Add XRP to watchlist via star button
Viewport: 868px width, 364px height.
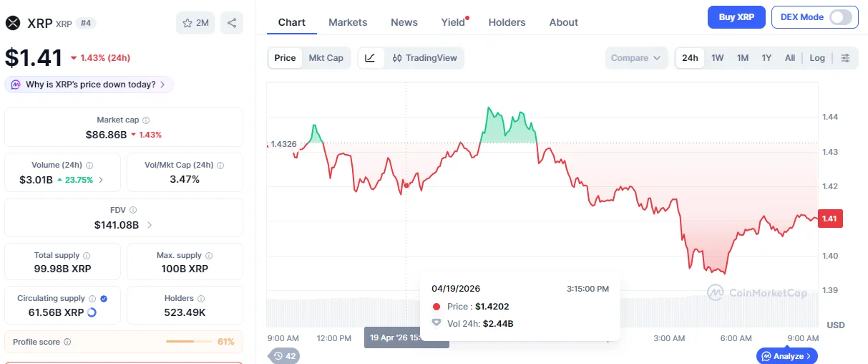(195, 23)
